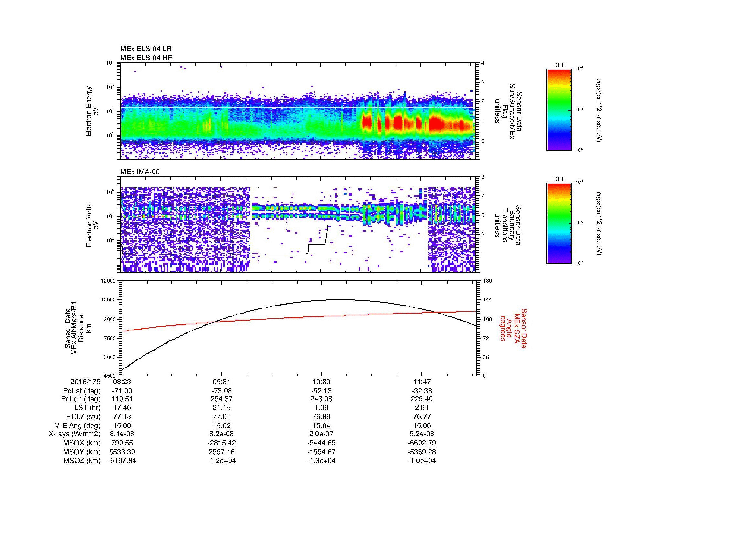Click the M-E Ang value '15.06'
The image size is (756, 534).
(x=422, y=425)
